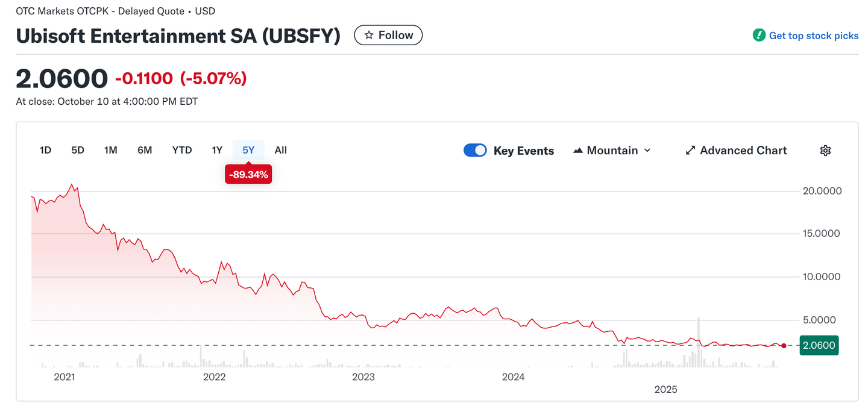Click the Advanced Chart expand arrows icon
The width and height of the screenshot is (868, 406).
(x=691, y=151)
